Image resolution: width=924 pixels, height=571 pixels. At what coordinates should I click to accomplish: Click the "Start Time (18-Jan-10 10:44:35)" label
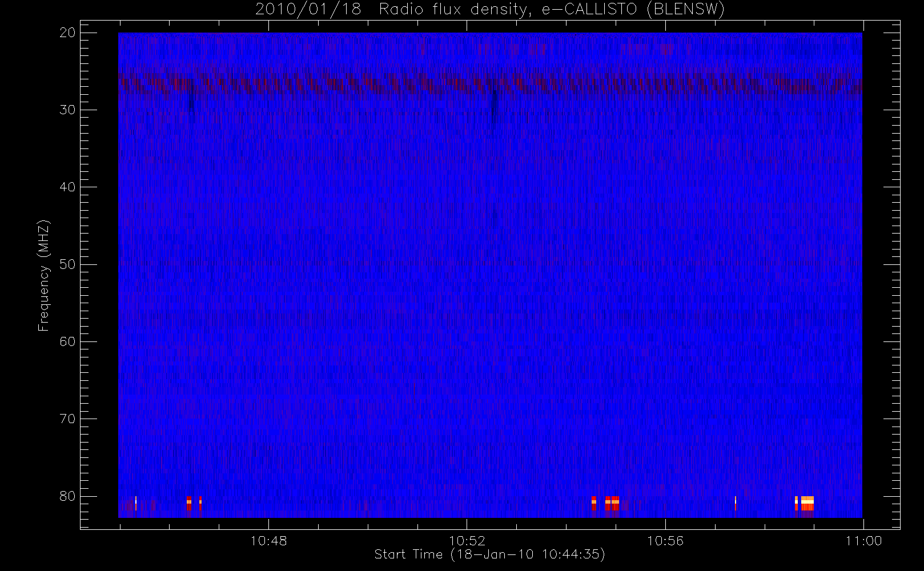[x=489, y=554]
